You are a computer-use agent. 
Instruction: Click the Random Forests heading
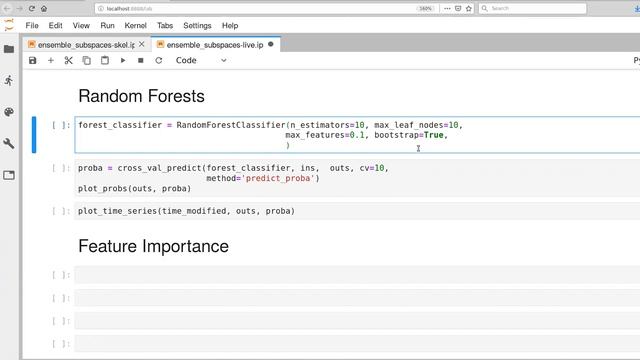[141, 96]
